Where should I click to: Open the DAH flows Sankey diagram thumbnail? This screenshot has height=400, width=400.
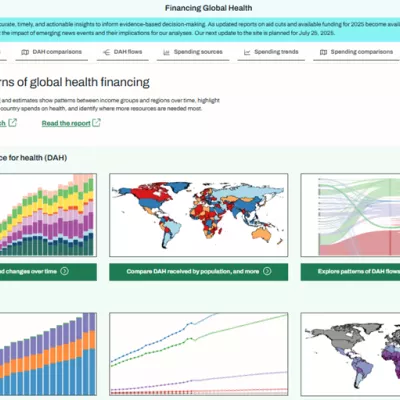tap(350, 215)
